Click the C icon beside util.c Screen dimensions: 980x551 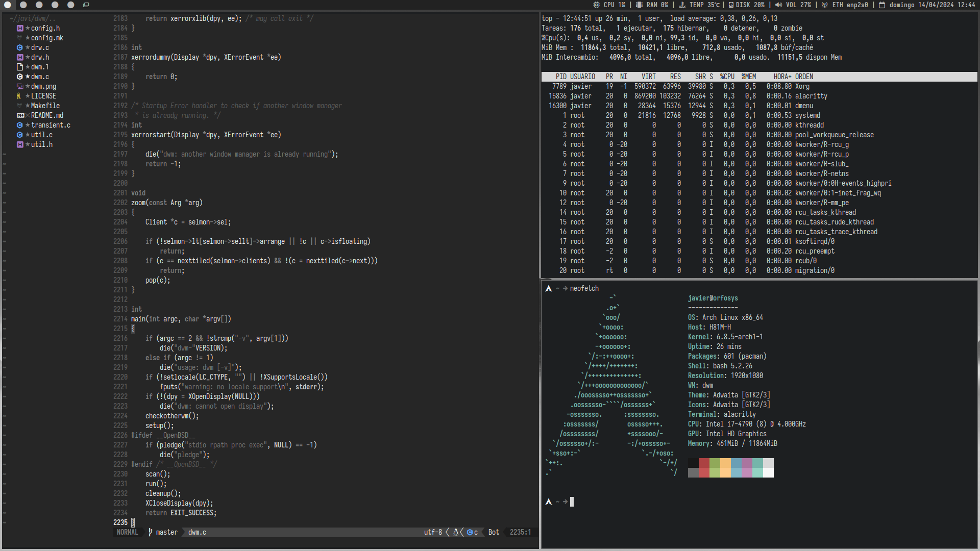tap(20, 135)
